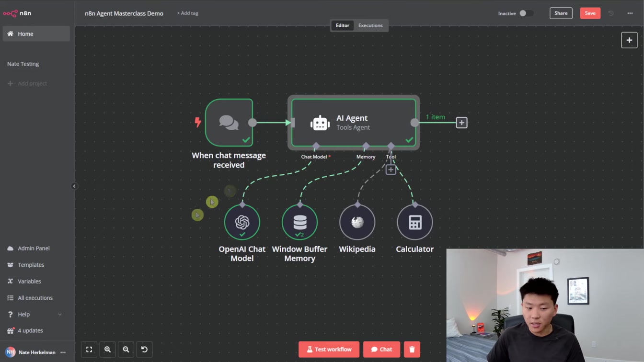Click the 1 item output label
644x362 pixels.
[x=436, y=117]
